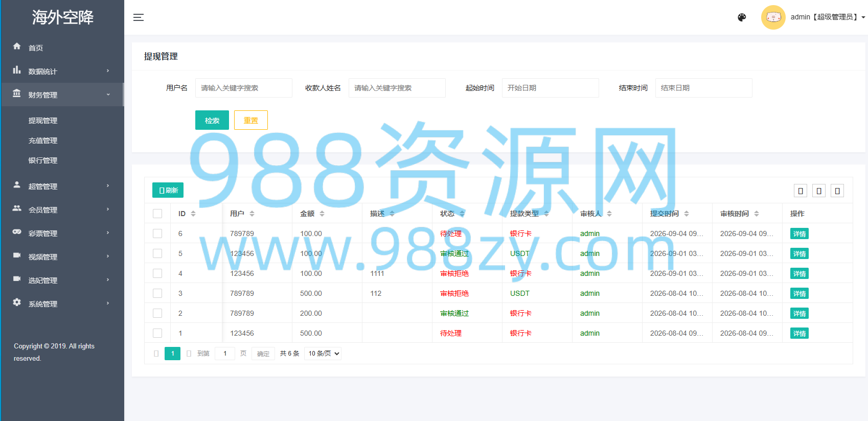Toggle the sidebar collapse hamburger icon
Screen dimensions: 868x421
coord(139,17)
